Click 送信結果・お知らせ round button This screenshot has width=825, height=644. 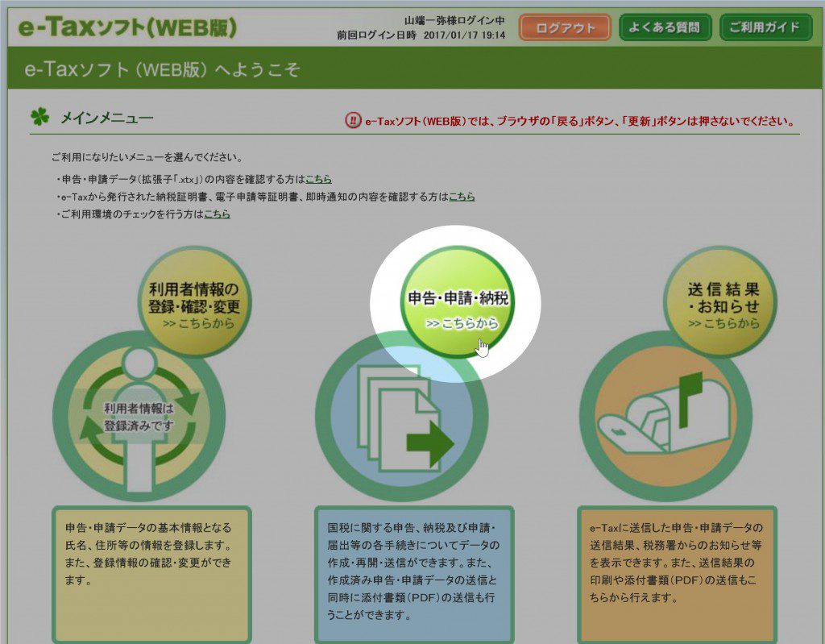[720, 301]
